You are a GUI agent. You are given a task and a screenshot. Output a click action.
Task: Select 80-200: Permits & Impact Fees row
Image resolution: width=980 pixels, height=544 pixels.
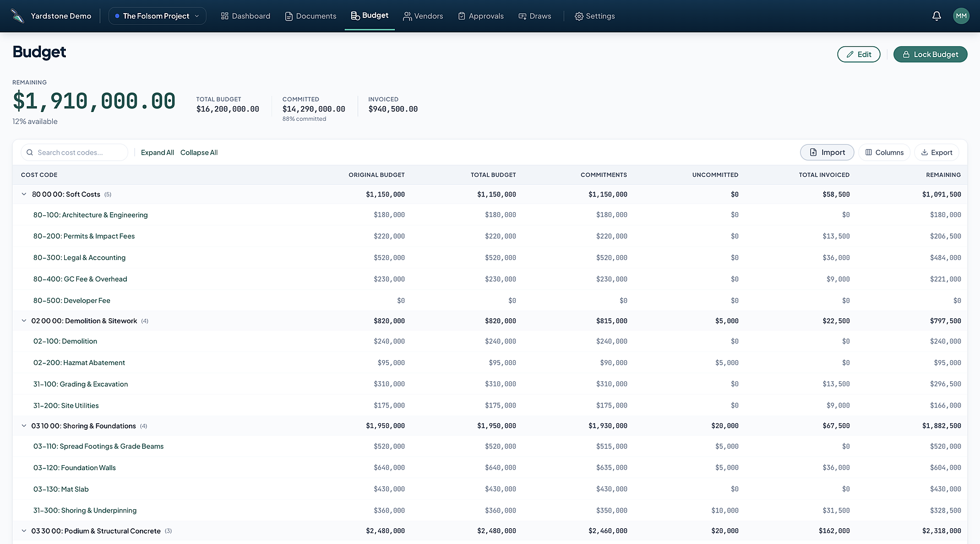(x=490, y=236)
